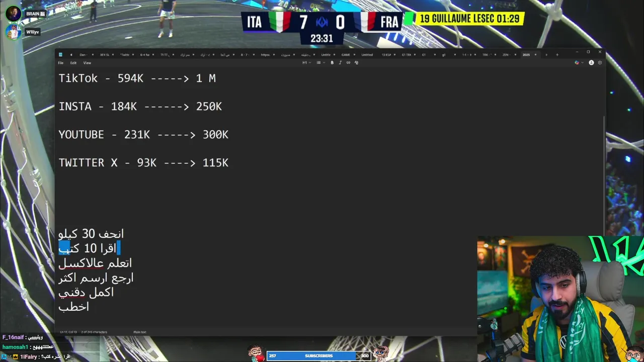Open the Copilot dropdown in Notepad
The image size is (644, 362).
(x=579, y=63)
